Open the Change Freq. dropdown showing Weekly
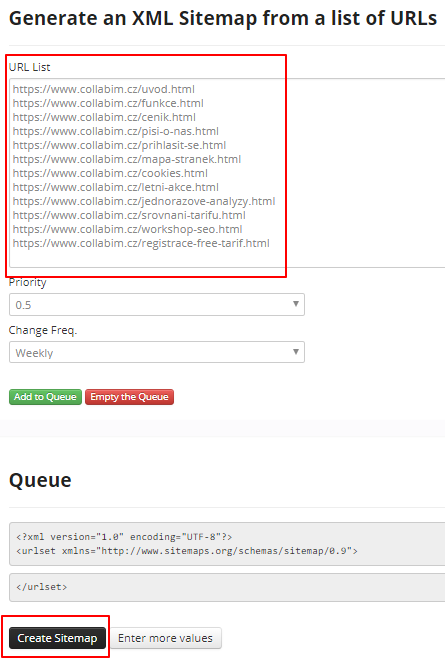Viewport: 445px width, 660px height. [x=157, y=352]
